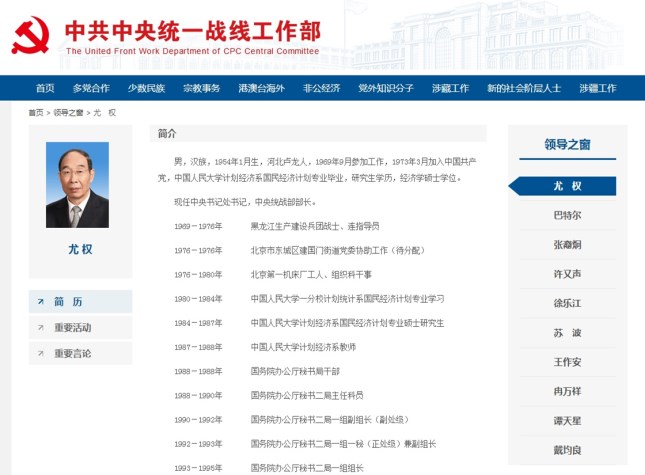Click the portrait photo of 尤权
645x475 pixels.
[77, 185]
